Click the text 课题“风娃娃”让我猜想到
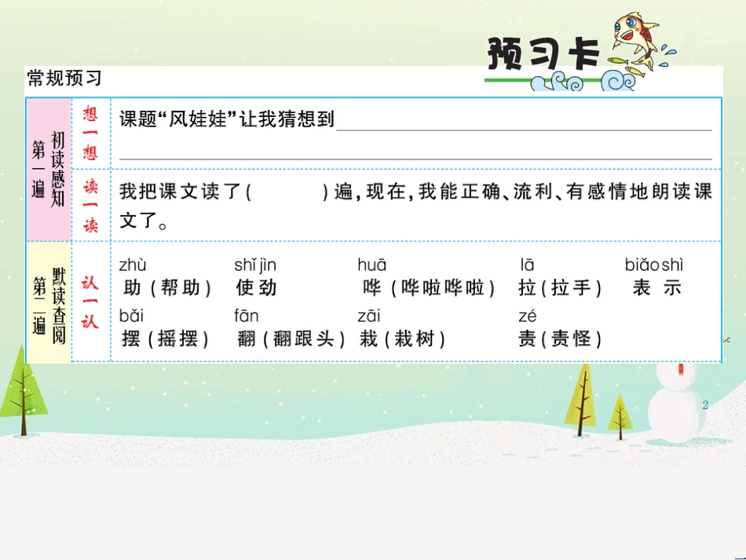Screen dimensions: 746x560 coord(226,119)
